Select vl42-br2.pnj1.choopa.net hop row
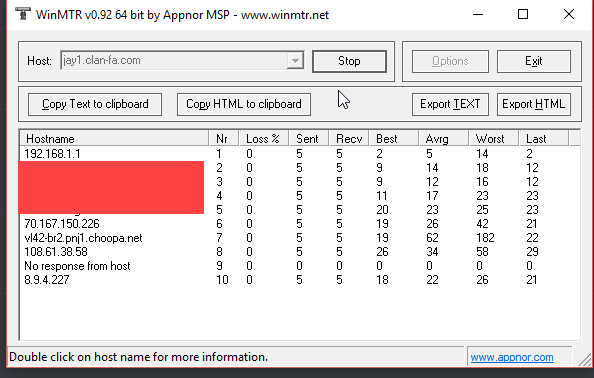The height and width of the screenshot is (378, 594). pyautogui.click(x=299, y=238)
